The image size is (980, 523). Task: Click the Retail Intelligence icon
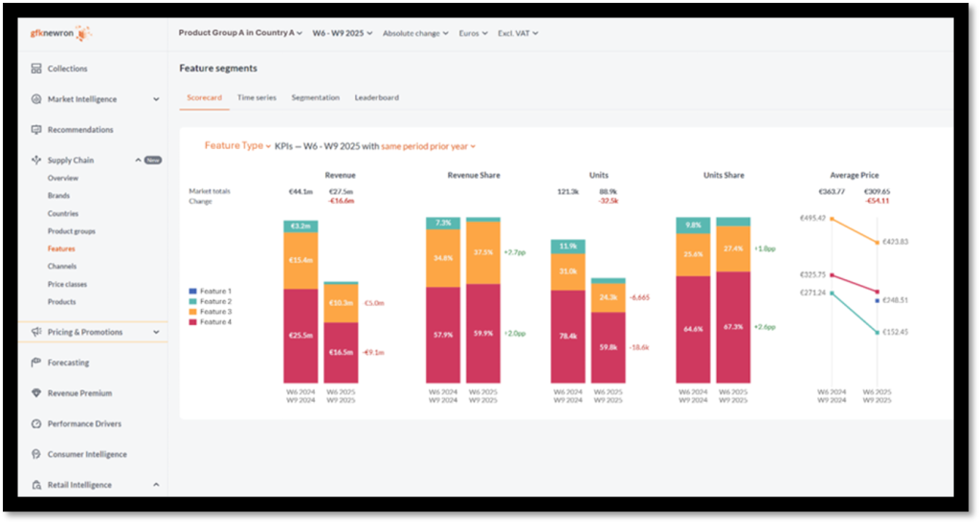[36, 485]
